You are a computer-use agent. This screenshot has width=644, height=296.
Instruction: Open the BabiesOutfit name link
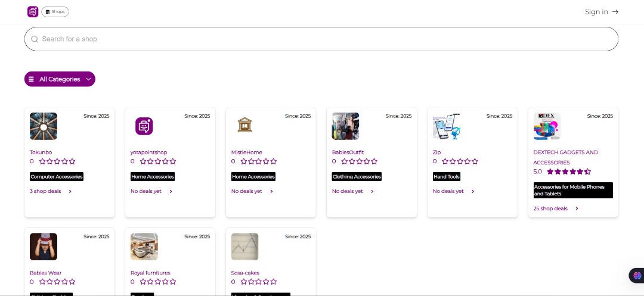[348, 152]
